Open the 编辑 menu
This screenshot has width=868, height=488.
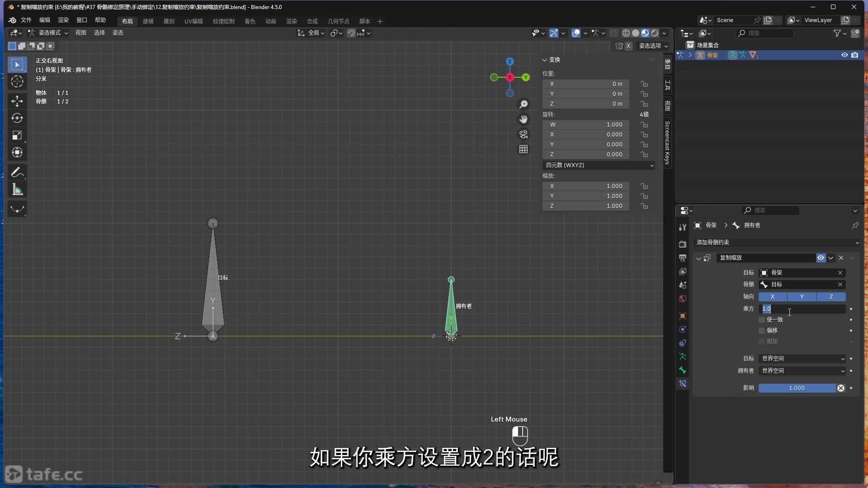(45, 20)
